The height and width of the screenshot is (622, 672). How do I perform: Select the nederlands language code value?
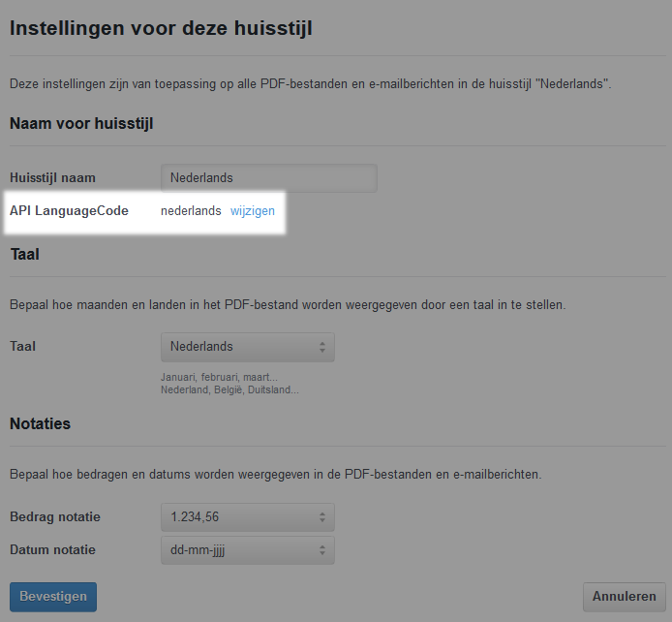click(x=191, y=211)
